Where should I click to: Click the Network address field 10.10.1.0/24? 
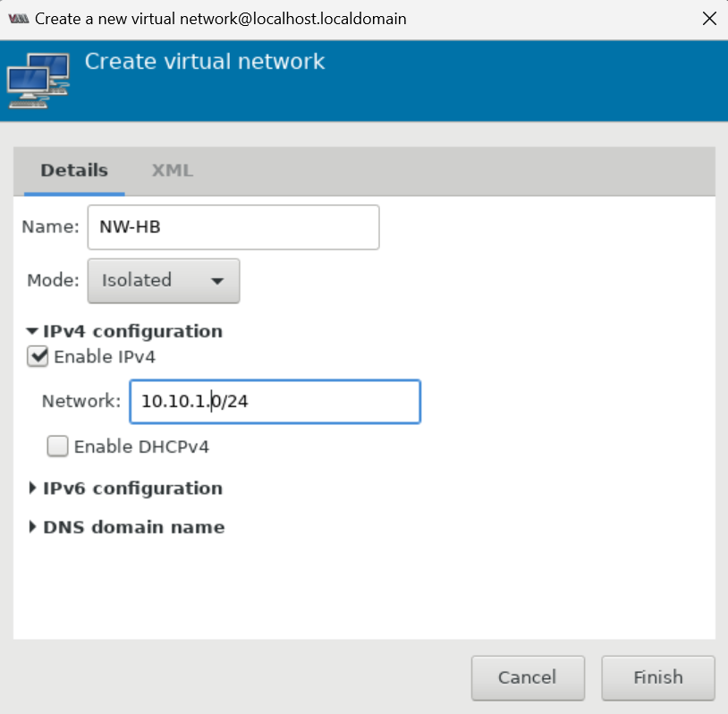275,402
